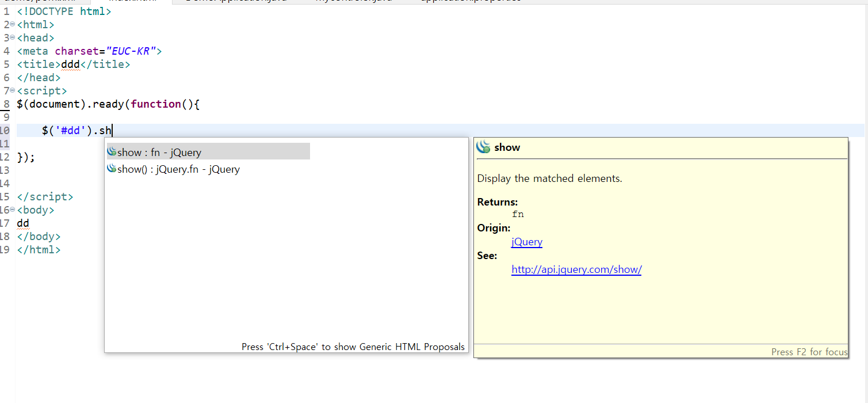Click the 'See:' label in documentation

[x=487, y=256]
